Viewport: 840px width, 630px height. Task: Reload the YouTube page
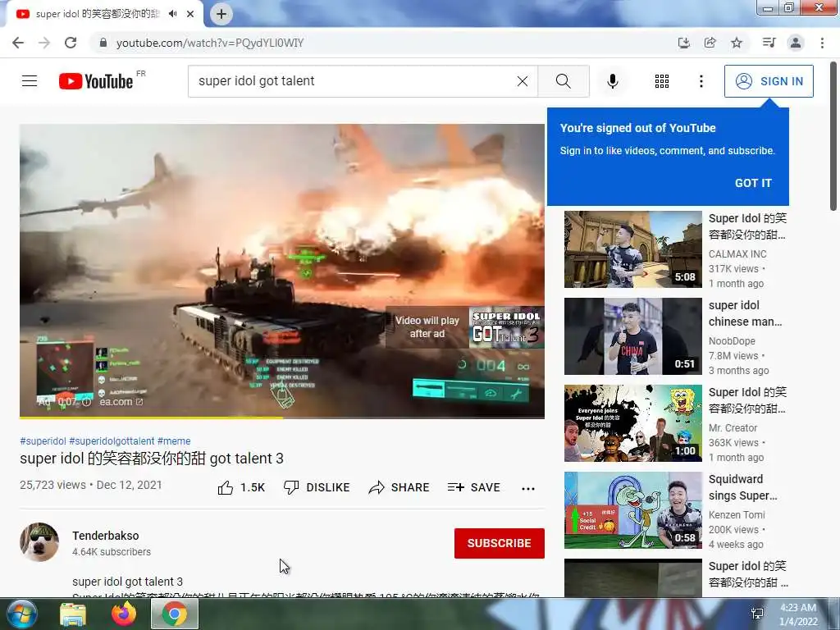click(x=71, y=43)
